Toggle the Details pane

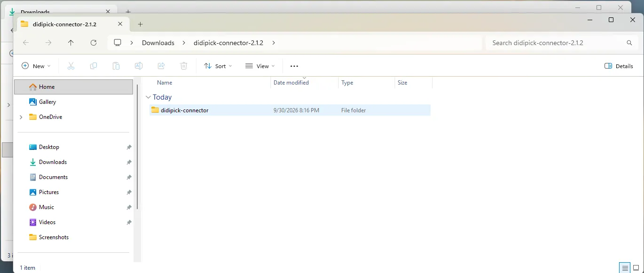coord(619,66)
